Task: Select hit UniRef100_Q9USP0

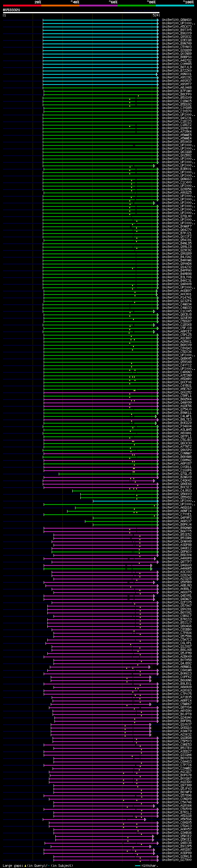Action: pos(176,450)
